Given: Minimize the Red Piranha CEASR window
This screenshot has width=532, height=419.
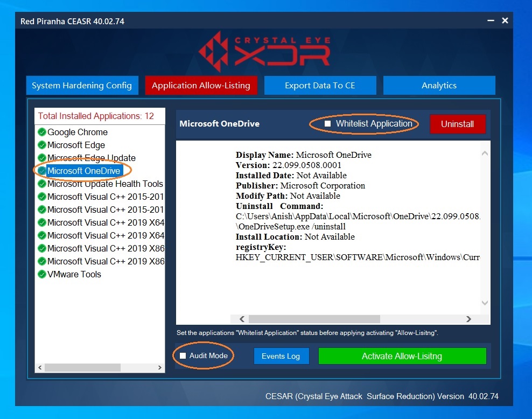Looking at the screenshot, I should point(491,20).
